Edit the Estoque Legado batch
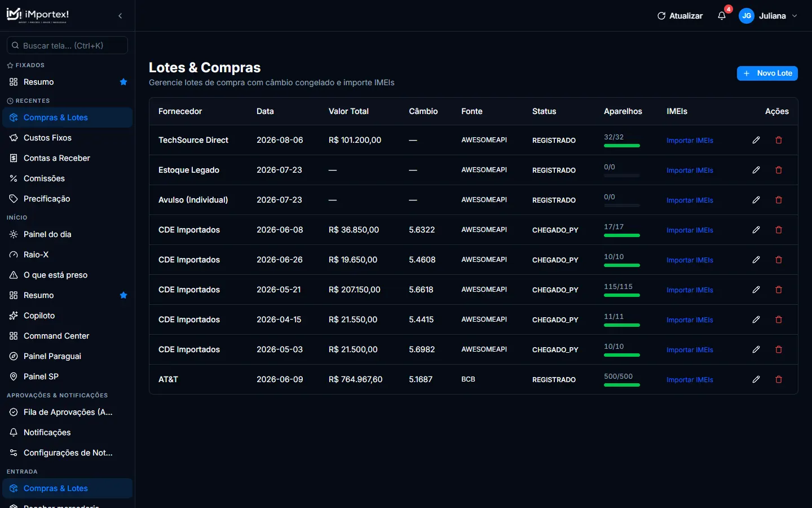The width and height of the screenshot is (812, 508). pyautogui.click(x=756, y=170)
